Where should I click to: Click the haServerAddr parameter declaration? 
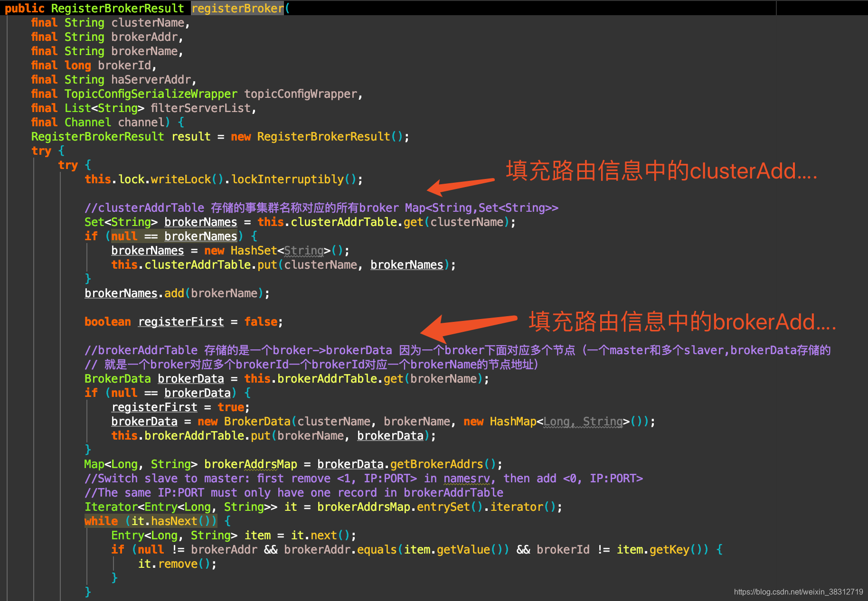(113, 79)
